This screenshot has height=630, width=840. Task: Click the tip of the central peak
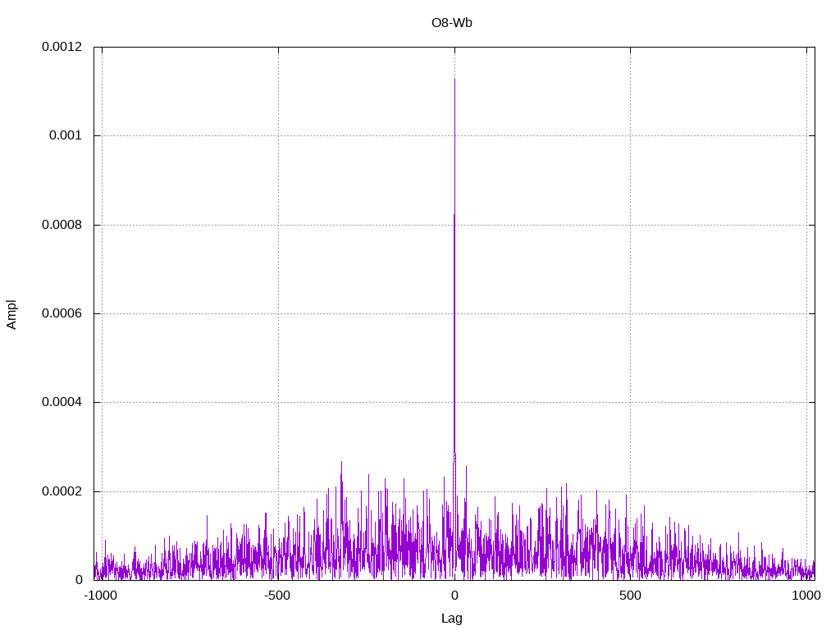tap(454, 79)
